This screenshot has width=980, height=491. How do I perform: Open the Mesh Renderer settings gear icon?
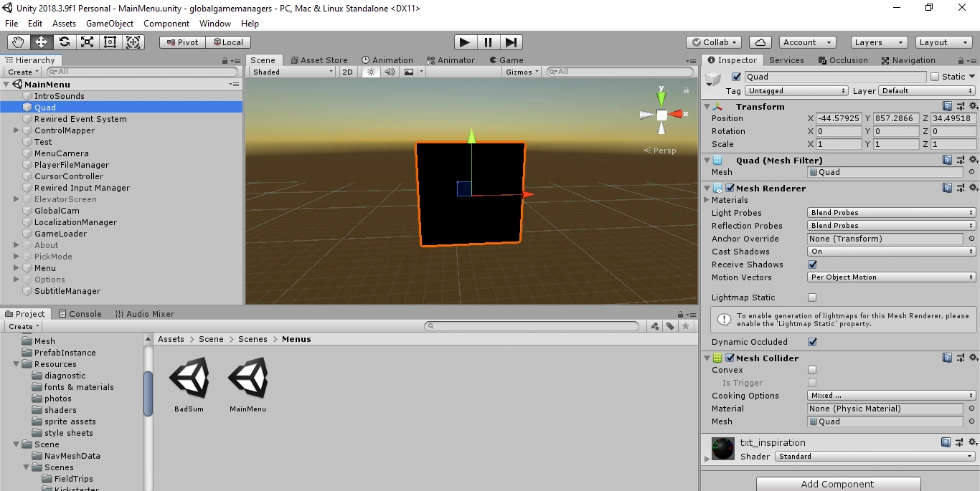974,188
